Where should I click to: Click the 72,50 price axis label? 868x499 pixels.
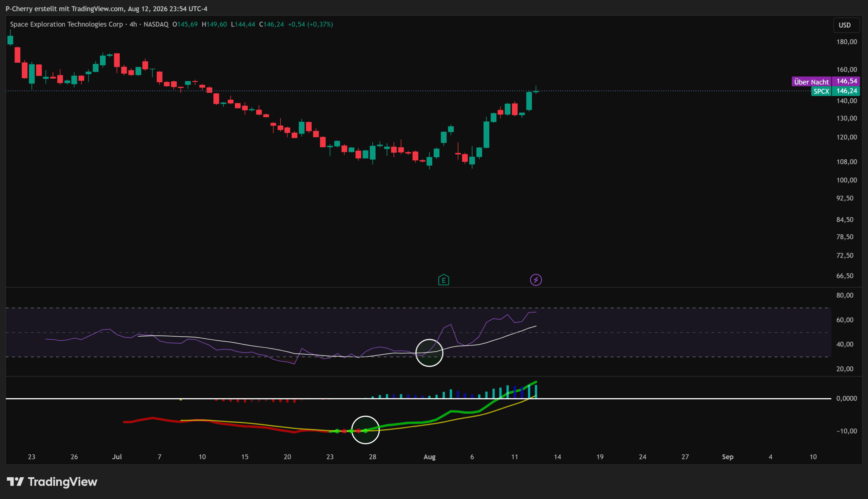(845, 255)
